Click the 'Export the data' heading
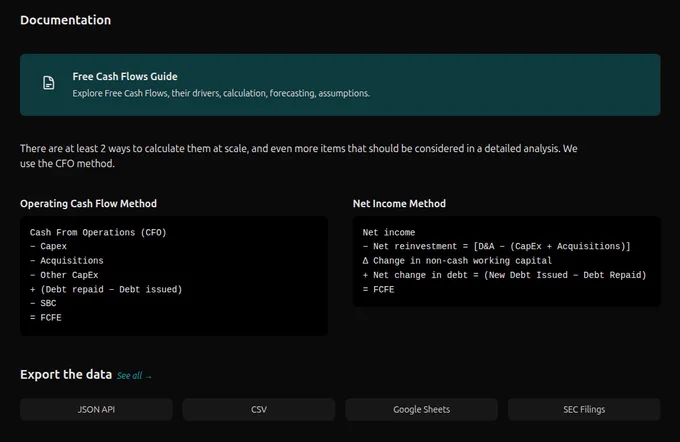680x442 pixels. tap(66, 374)
